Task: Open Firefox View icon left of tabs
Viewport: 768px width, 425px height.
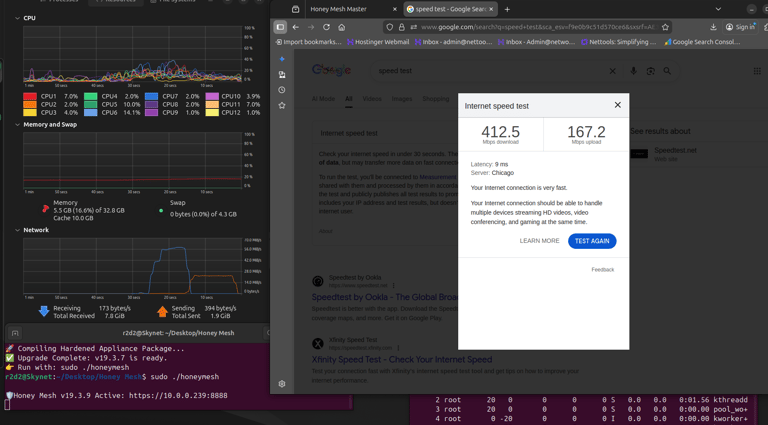Action: click(295, 9)
